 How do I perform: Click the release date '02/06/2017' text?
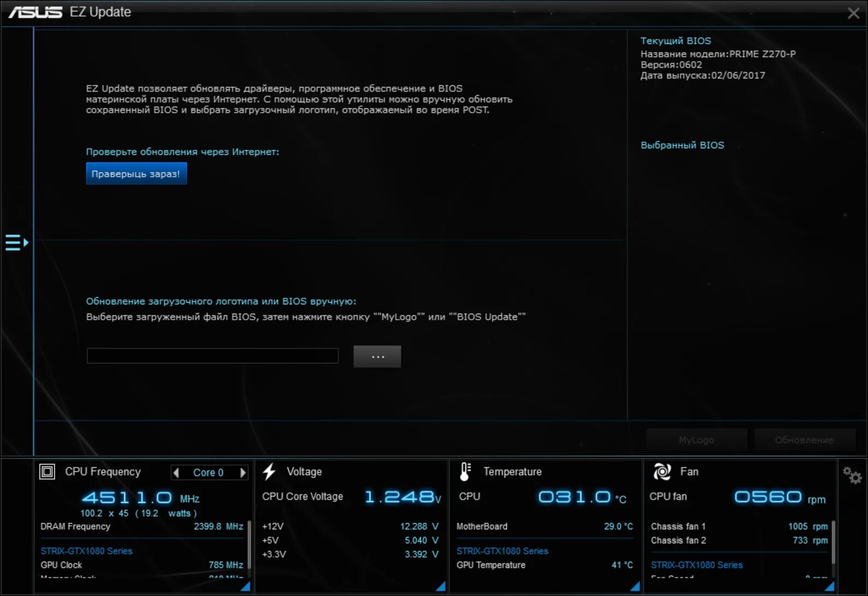(x=738, y=76)
